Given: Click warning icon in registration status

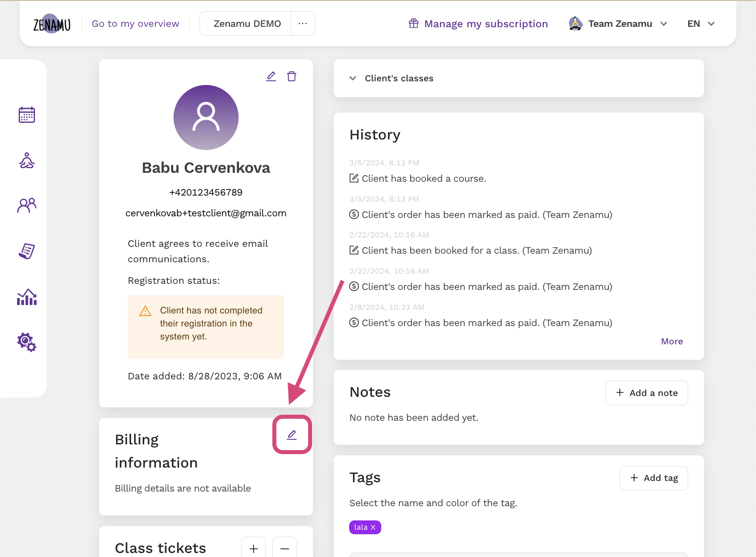Looking at the screenshot, I should tap(145, 311).
